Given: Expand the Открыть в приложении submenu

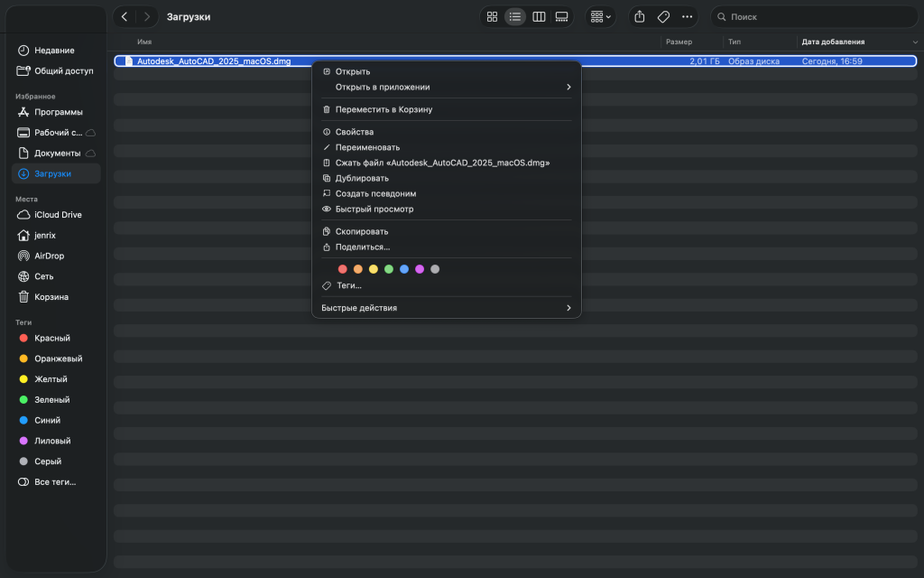Looking at the screenshot, I should click(x=446, y=87).
